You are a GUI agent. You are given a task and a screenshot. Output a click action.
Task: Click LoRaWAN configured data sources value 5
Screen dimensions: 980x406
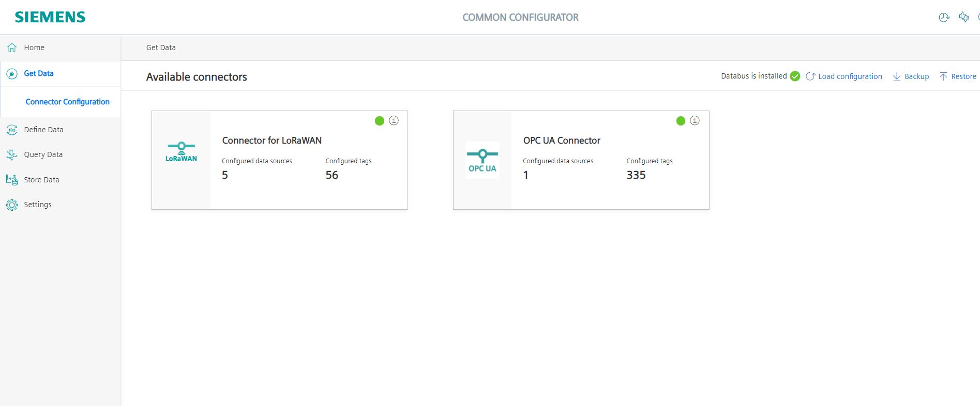pyautogui.click(x=225, y=175)
